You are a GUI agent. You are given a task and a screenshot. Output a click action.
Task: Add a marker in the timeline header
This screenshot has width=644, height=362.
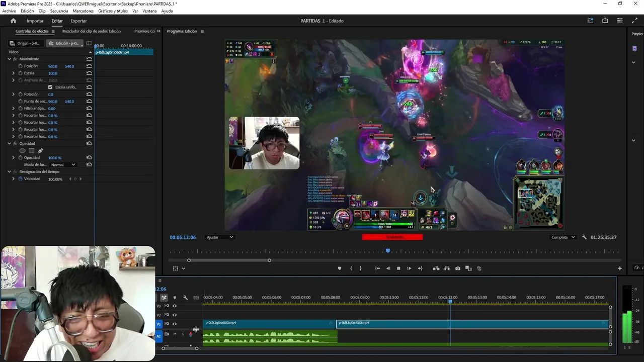[175, 298]
